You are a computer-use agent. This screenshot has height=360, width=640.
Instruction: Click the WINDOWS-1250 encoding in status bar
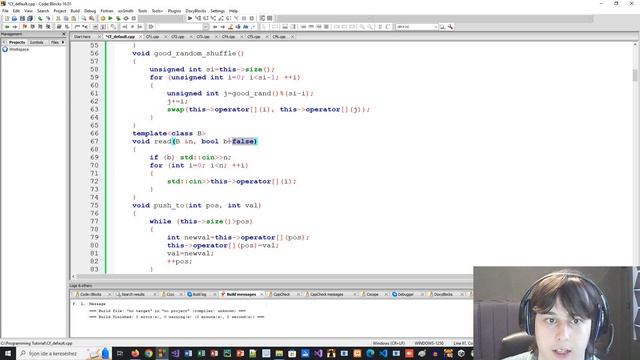(x=429, y=343)
